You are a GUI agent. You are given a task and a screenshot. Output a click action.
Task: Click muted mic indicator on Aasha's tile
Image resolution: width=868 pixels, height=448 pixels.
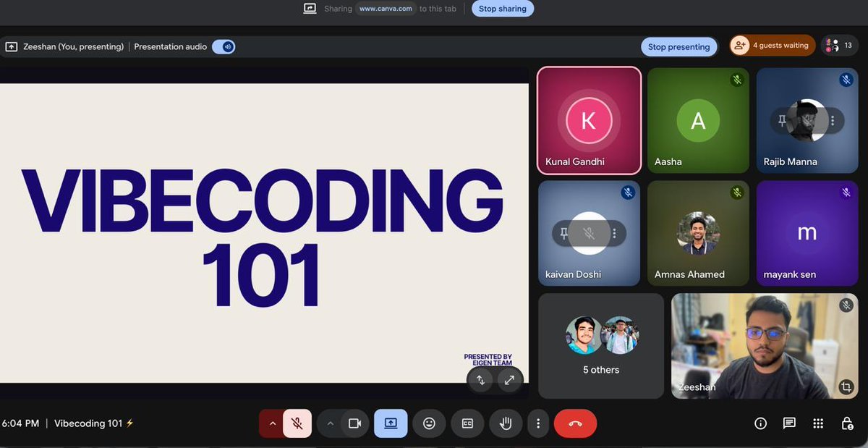coord(737,80)
